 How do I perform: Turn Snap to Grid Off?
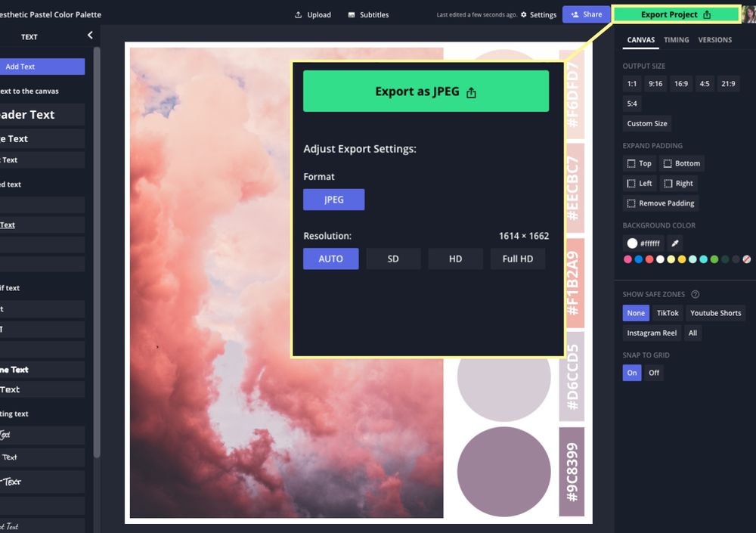coord(654,372)
